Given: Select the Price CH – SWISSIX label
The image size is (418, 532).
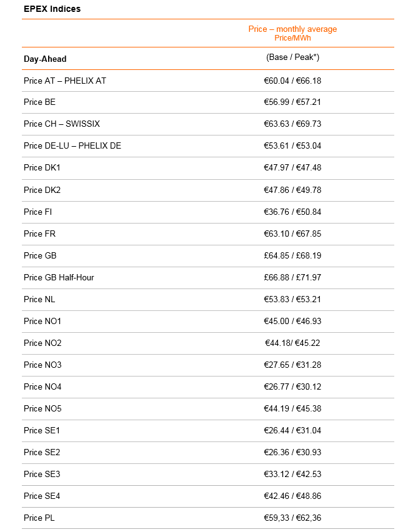Looking at the screenshot, I should (x=62, y=124).
